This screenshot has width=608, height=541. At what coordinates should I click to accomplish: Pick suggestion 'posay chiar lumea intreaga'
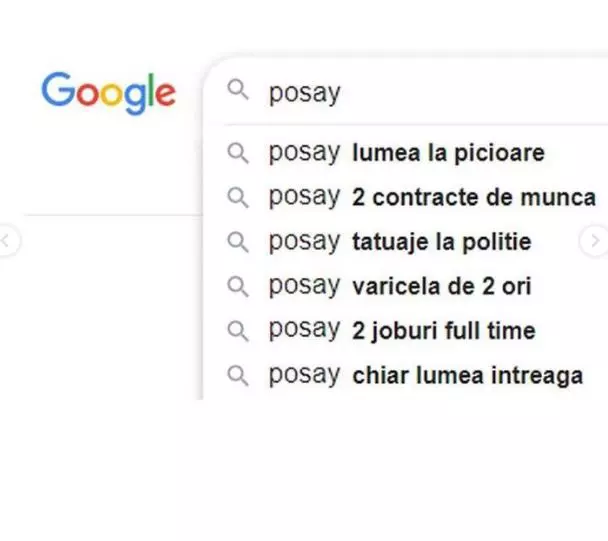[426, 376]
